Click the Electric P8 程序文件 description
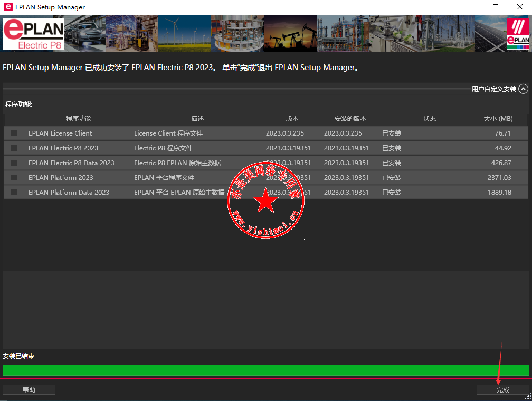Viewport: 532px width, 401px height. [x=163, y=148]
